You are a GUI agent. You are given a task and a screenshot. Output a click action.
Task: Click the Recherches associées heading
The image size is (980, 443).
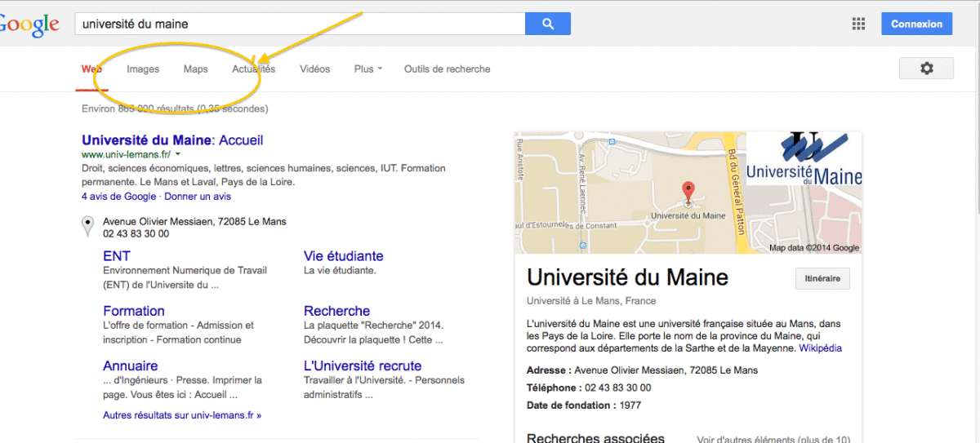coord(595,439)
